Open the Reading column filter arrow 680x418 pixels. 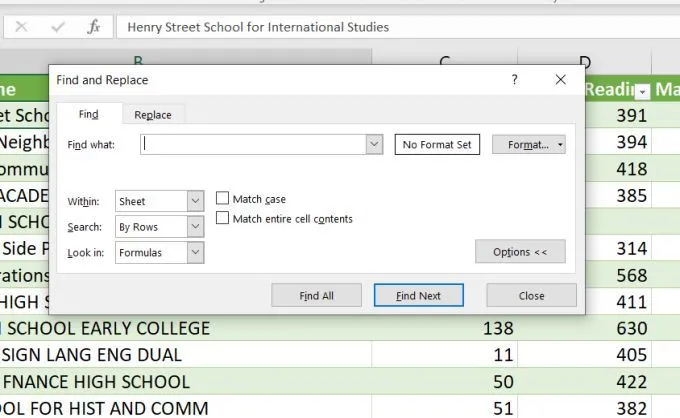pos(643,91)
